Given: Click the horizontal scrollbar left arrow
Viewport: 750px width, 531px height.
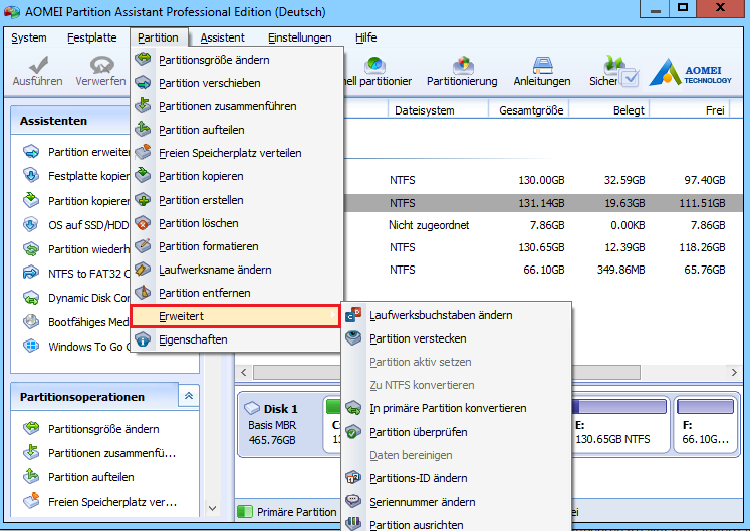Looking at the screenshot, I should pyautogui.click(x=244, y=372).
